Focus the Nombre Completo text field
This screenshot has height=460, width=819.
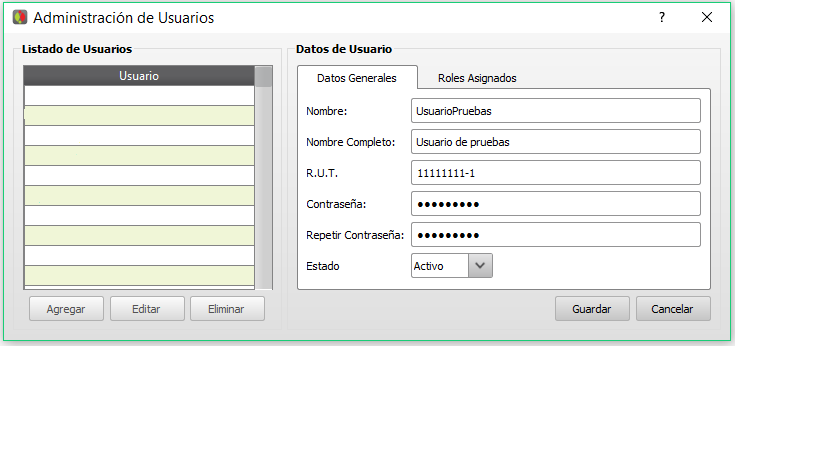555,142
